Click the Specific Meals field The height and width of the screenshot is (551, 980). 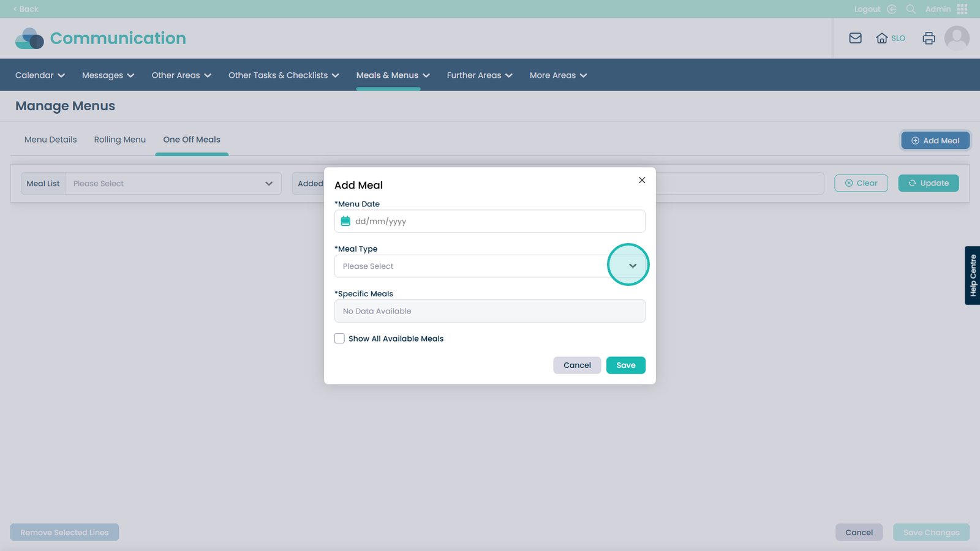coord(489,311)
